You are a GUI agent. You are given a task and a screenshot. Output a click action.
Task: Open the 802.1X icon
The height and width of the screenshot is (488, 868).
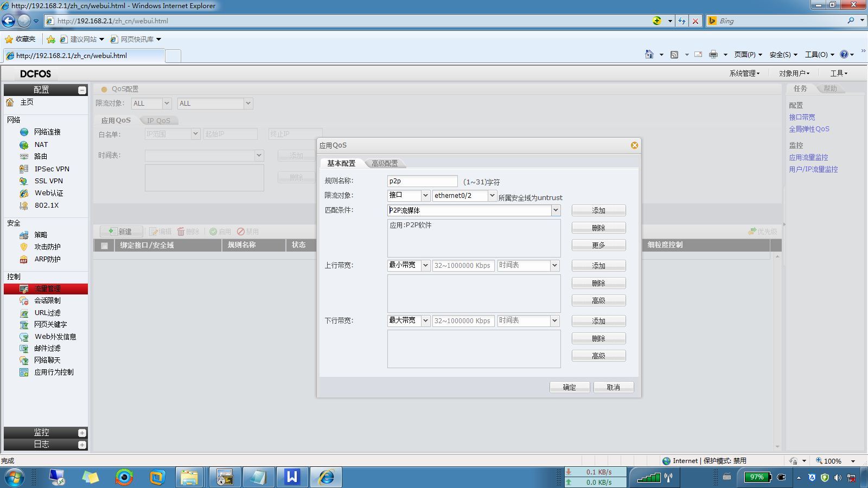click(24, 206)
